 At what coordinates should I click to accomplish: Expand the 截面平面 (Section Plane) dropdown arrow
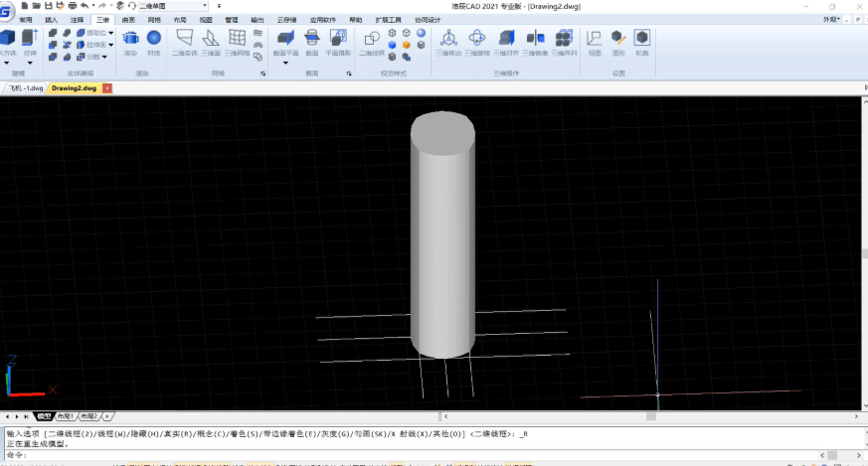(x=285, y=63)
